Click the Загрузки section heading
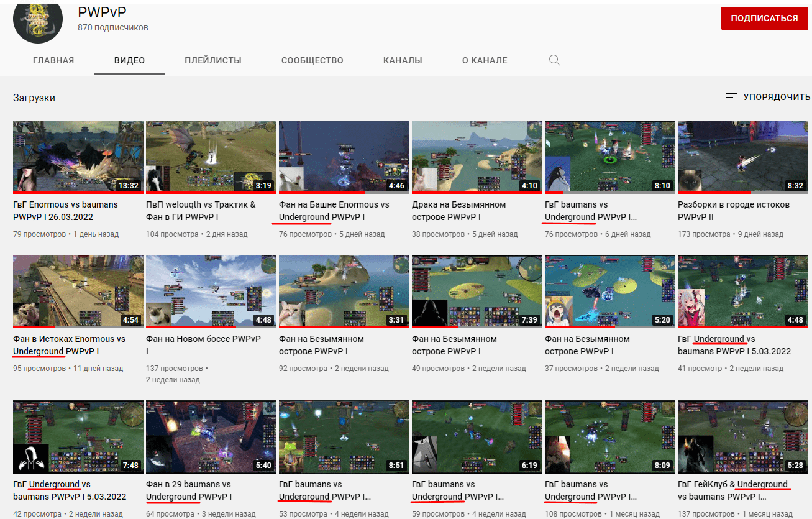This screenshot has height=519, width=812. coord(34,98)
